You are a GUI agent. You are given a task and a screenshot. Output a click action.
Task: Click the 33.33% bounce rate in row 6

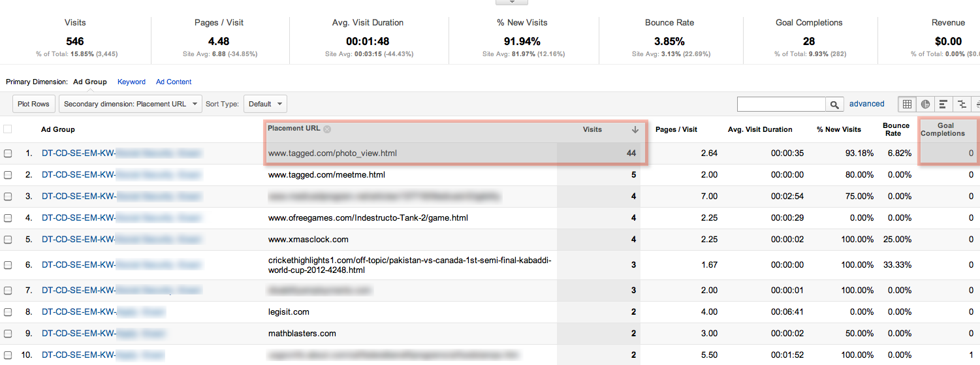point(899,265)
